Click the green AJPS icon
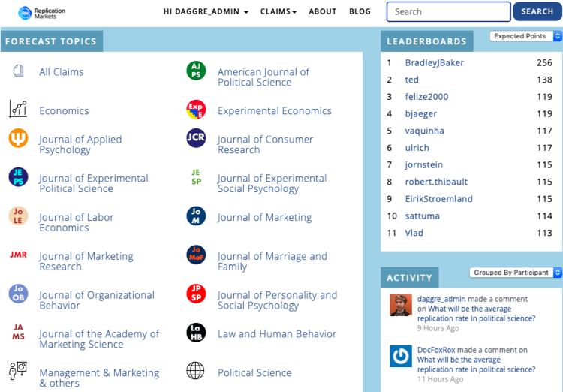 pyautogui.click(x=196, y=71)
